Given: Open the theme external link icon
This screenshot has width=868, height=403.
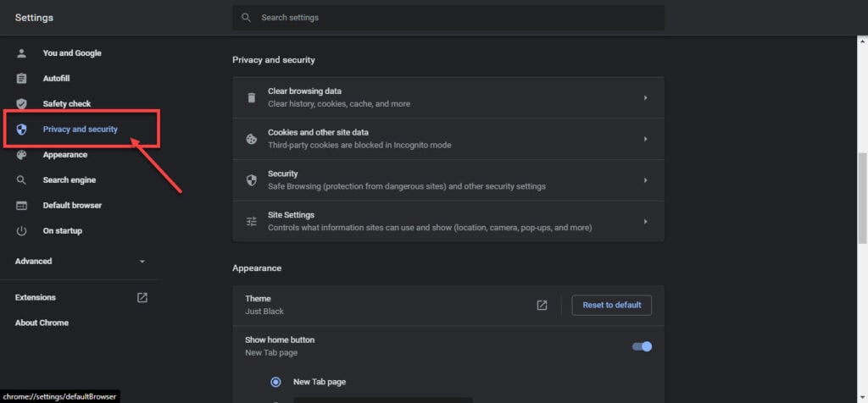Looking at the screenshot, I should click(542, 305).
